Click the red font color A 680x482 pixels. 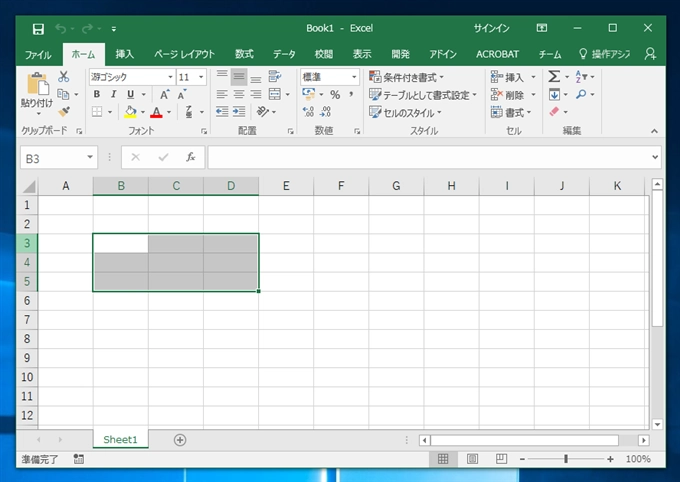point(157,112)
